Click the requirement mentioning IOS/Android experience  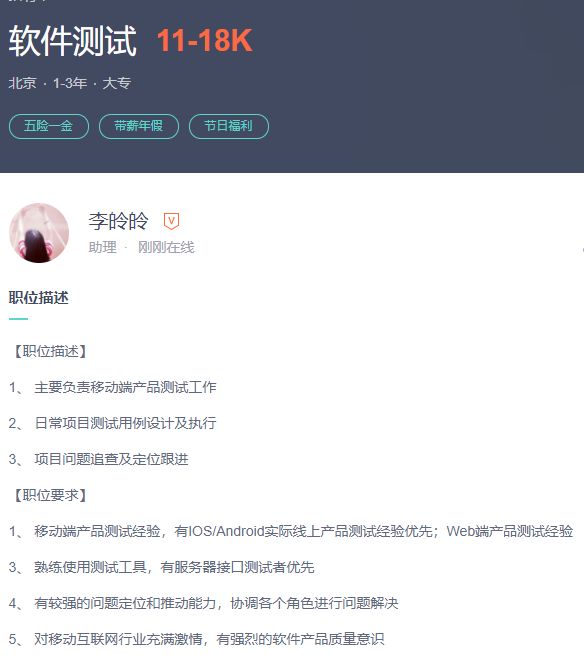(x=291, y=531)
